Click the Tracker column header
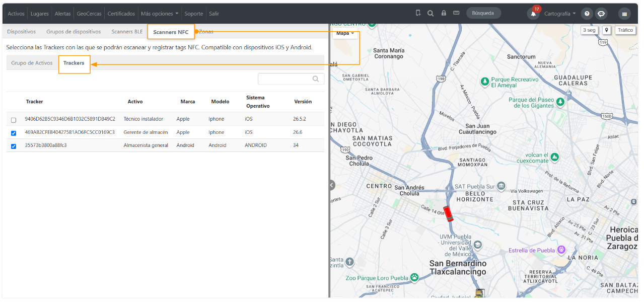644x306 pixels. [35, 102]
